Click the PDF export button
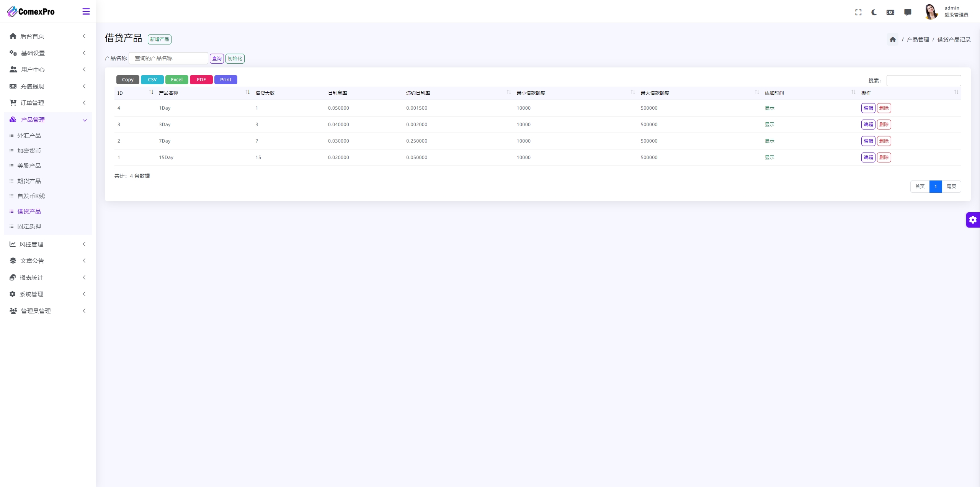 point(201,79)
